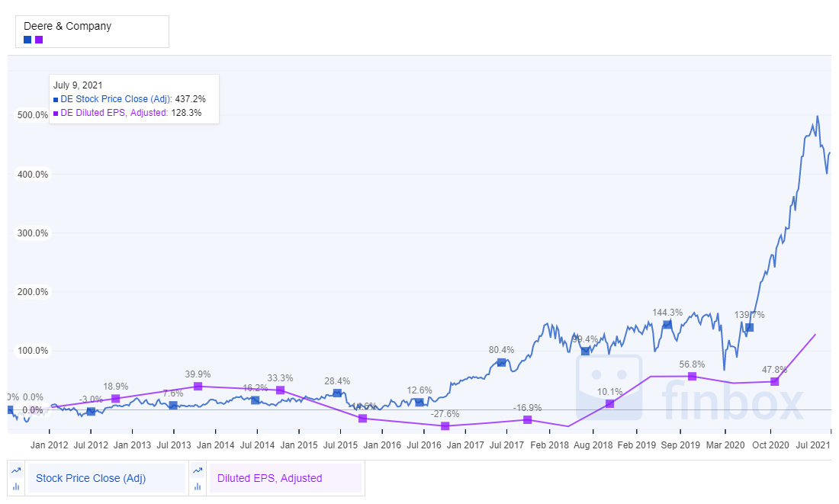Click the Feb 2018 x-axis label
839x504 pixels.
tap(549, 445)
